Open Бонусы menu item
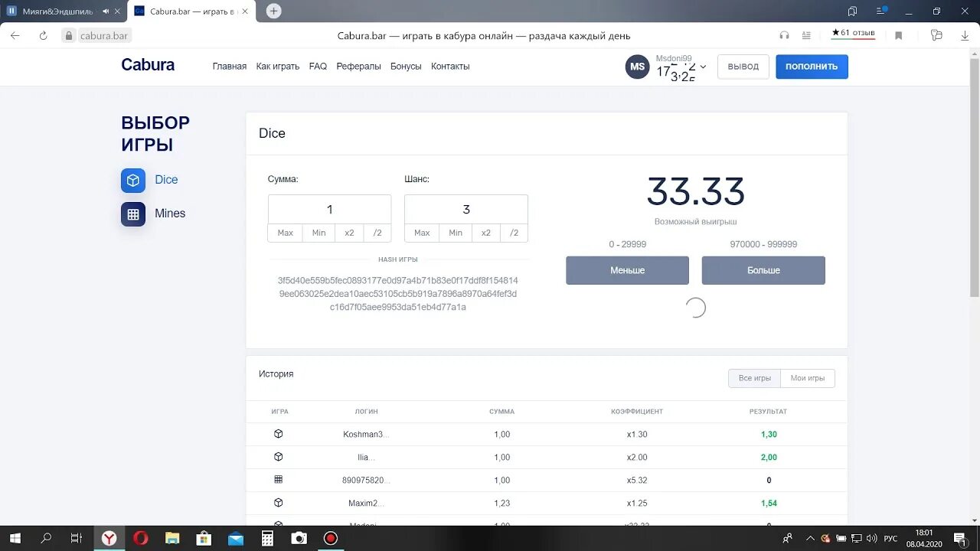The width and height of the screenshot is (980, 551). [406, 67]
